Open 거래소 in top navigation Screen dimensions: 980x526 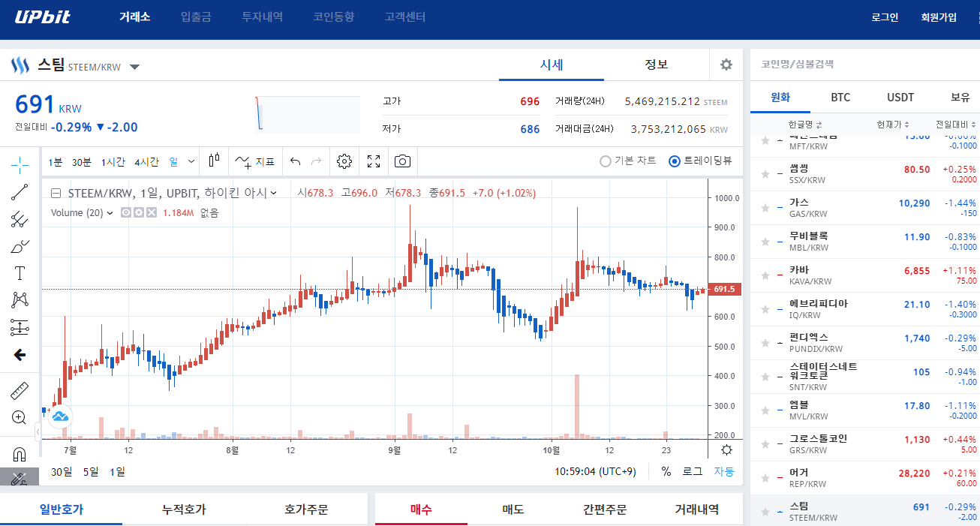coord(135,17)
